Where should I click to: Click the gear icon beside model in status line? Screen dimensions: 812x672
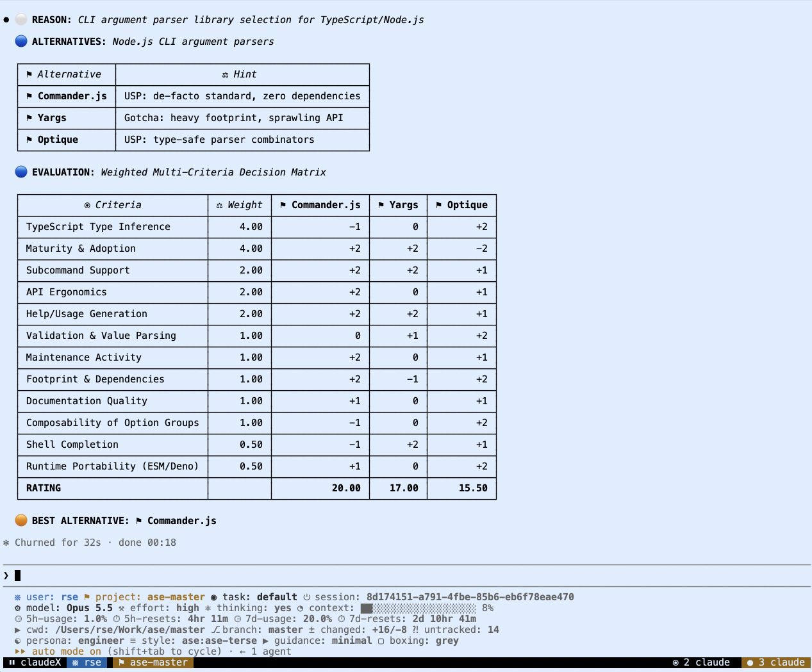pos(18,608)
